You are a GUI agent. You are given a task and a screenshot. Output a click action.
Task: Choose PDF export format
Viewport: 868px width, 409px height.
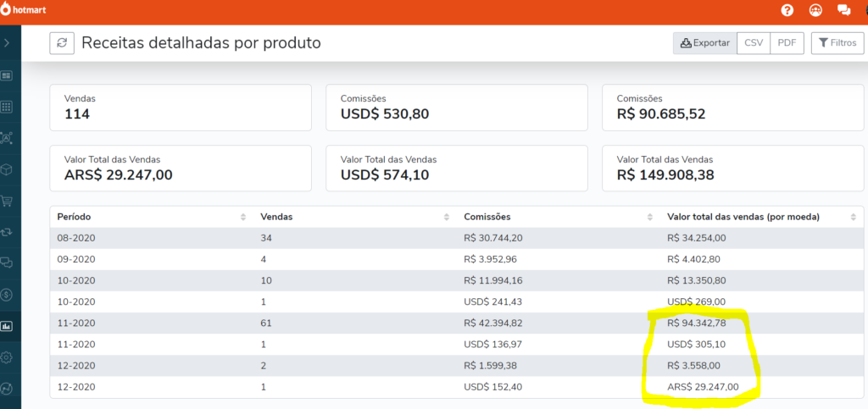[x=787, y=43]
